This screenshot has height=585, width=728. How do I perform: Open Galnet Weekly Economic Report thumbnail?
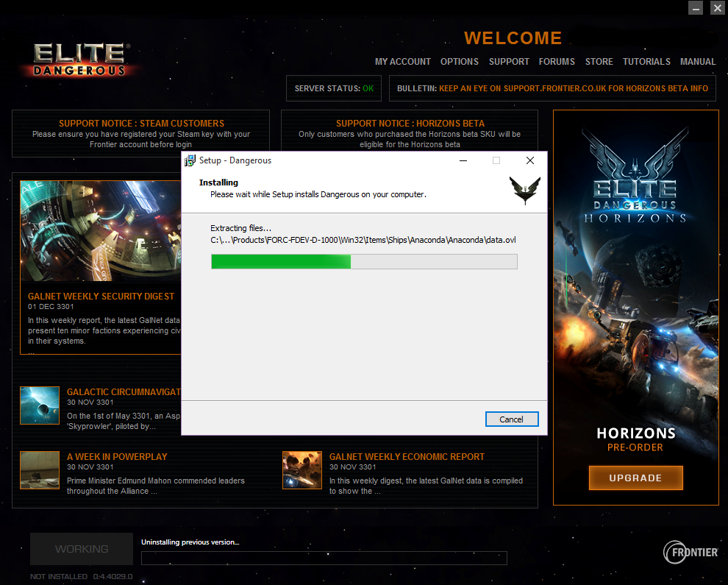click(302, 470)
